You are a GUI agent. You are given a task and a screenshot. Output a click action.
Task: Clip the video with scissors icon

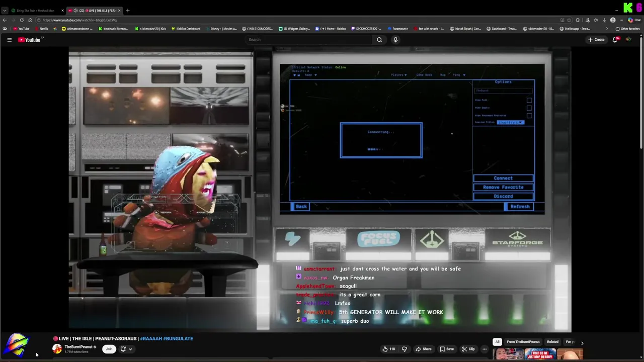tap(468, 349)
